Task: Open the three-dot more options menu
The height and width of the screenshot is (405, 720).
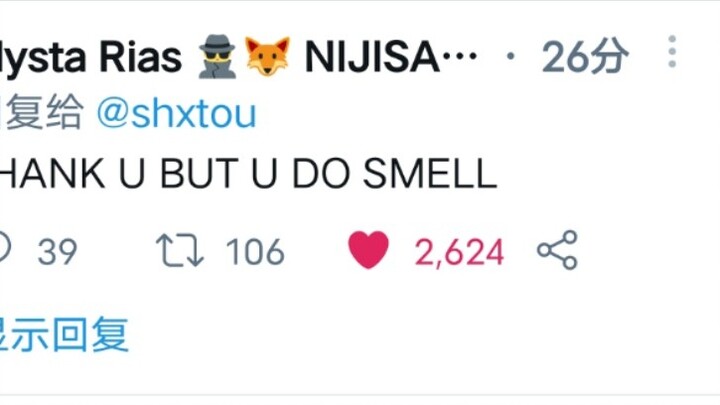Action: pyautogui.click(x=672, y=51)
